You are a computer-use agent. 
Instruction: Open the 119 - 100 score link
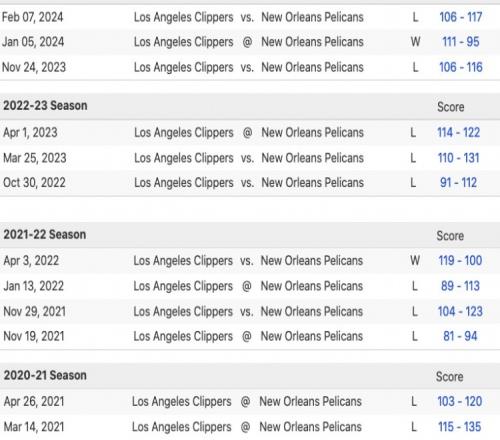pos(460,261)
